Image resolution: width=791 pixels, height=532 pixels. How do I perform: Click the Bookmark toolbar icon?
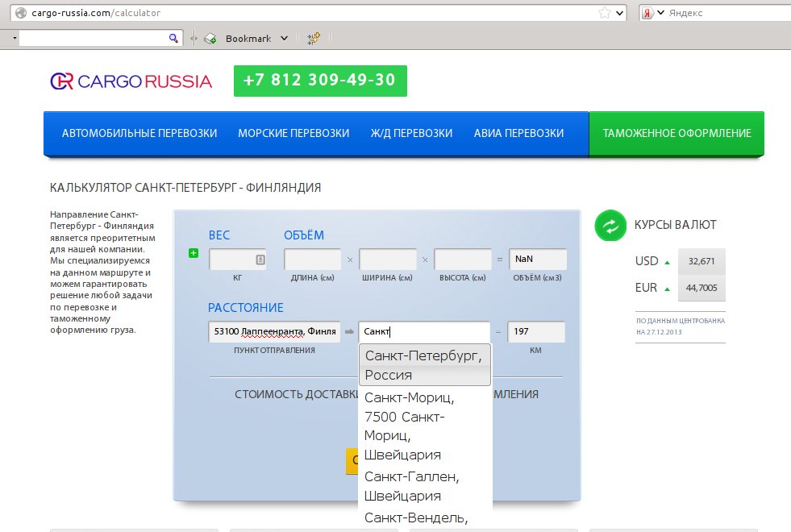click(210, 39)
